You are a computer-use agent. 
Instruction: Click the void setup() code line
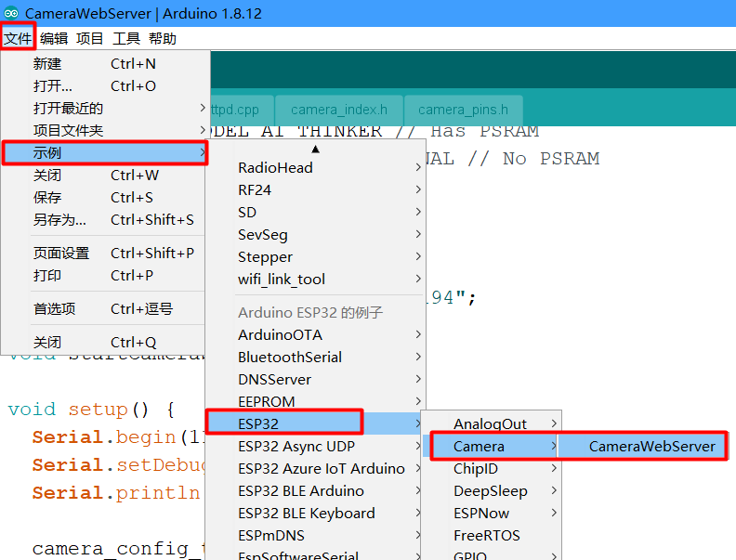point(91,409)
